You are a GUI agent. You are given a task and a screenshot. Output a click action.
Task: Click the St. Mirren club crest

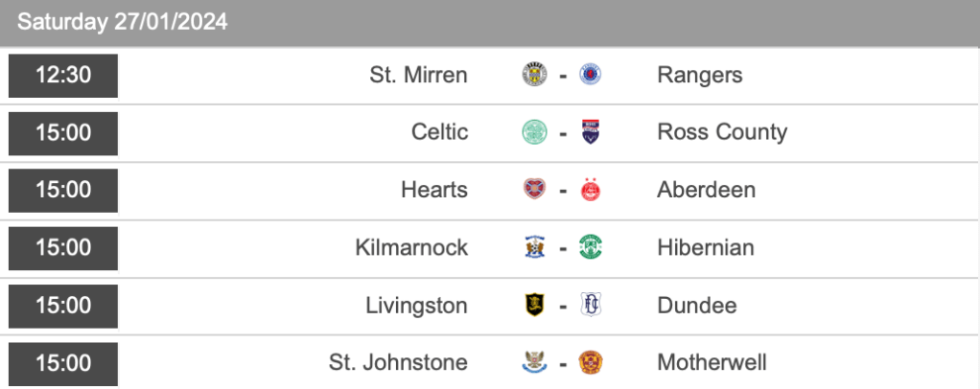(534, 75)
